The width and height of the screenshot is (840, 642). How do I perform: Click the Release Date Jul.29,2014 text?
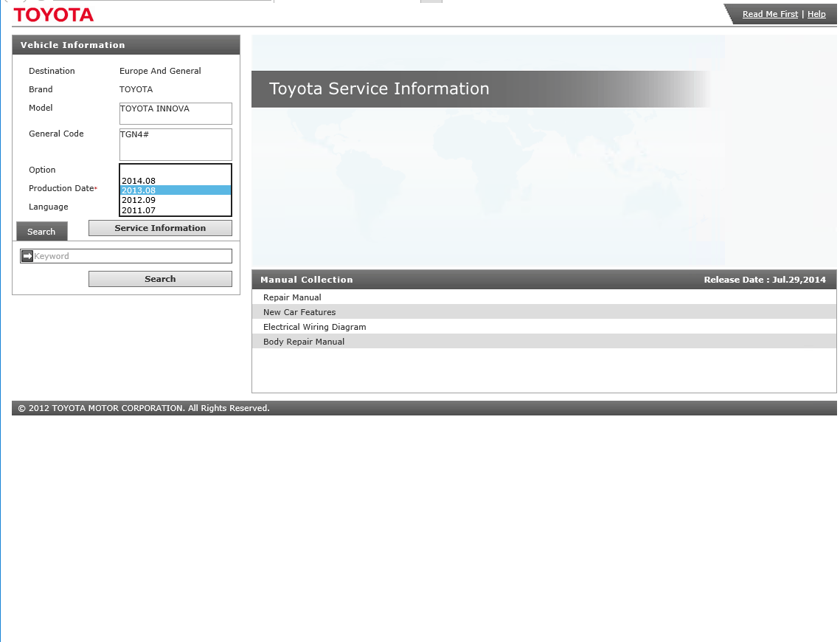point(765,280)
